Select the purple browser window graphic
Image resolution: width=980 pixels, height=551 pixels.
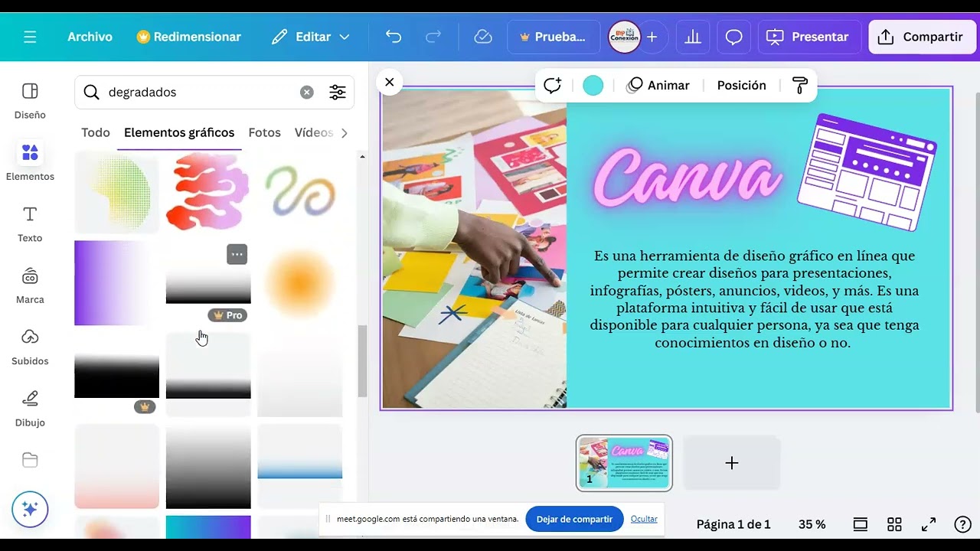(x=867, y=171)
